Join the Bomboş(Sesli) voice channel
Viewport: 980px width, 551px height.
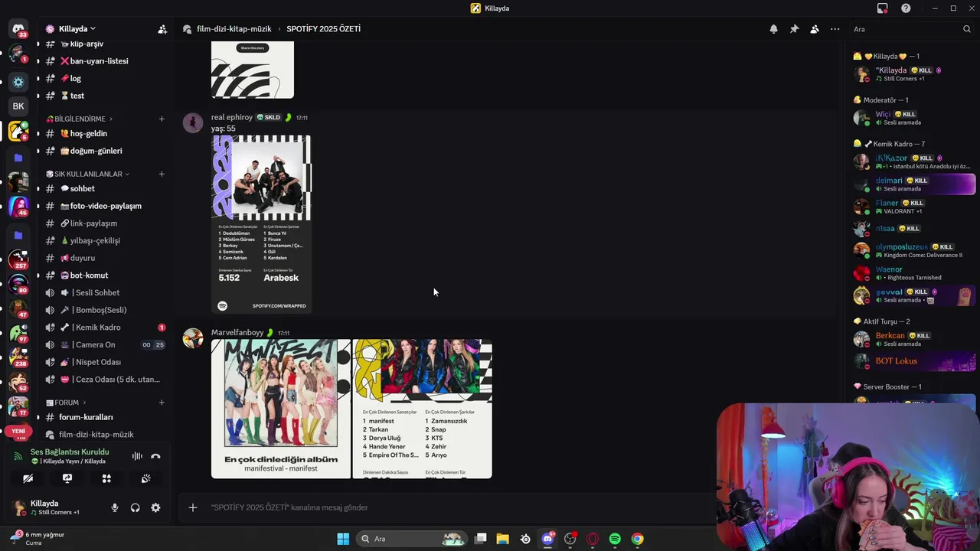[x=105, y=310]
